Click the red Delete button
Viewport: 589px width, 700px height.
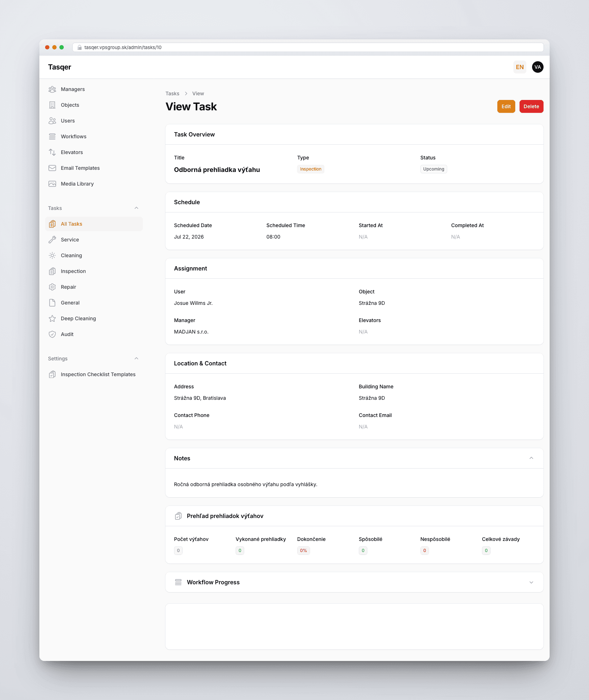coord(531,106)
